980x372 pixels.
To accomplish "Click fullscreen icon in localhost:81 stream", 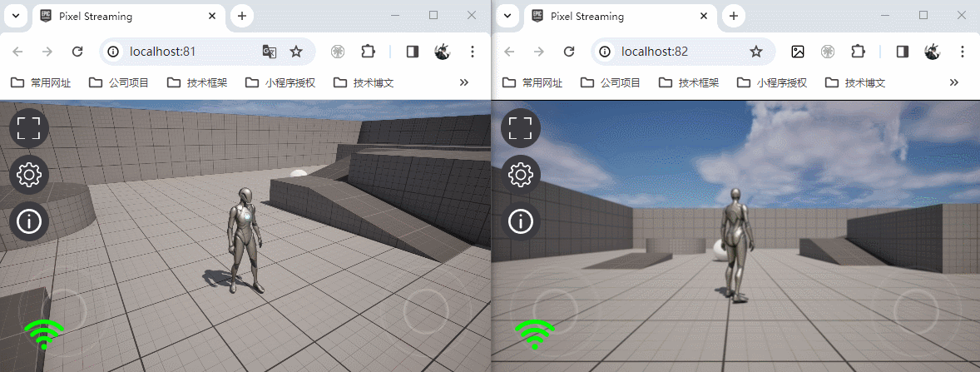I will pos(29,128).
